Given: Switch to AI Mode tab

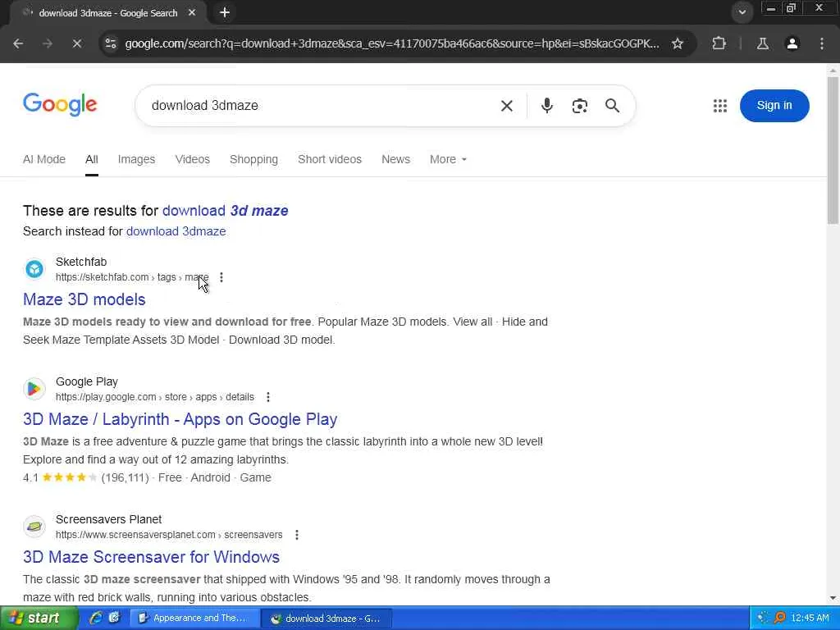Looking at the screenshot, I should [x=44, y=159].
